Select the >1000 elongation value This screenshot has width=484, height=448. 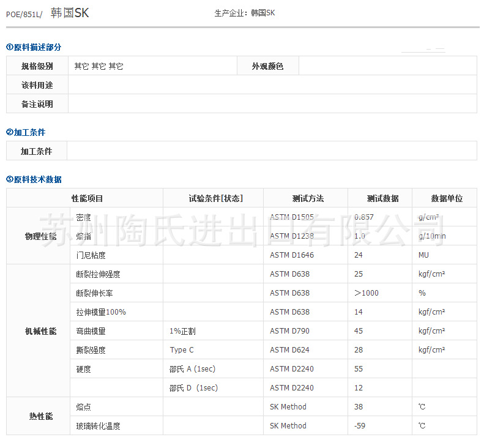[x=367, y=293]
